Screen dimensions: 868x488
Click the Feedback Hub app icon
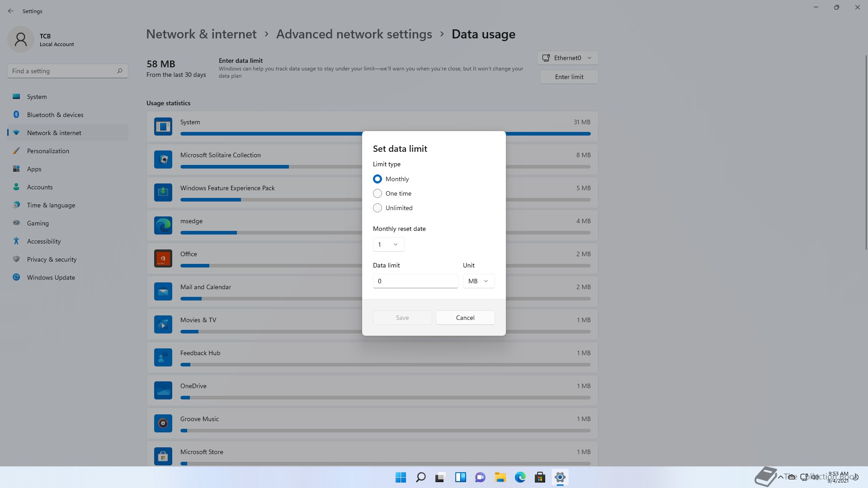click(163, 357)
